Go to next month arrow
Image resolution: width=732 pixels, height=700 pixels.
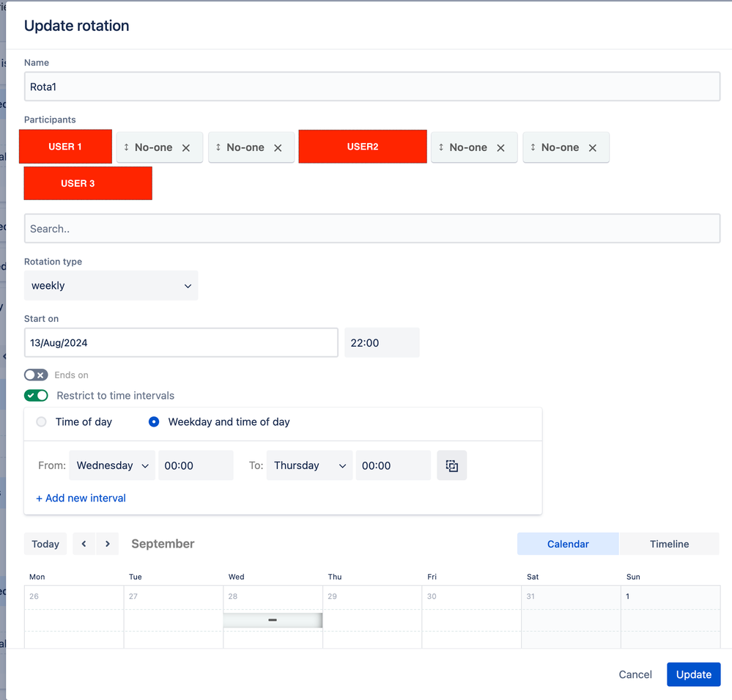tap(108, 544)
